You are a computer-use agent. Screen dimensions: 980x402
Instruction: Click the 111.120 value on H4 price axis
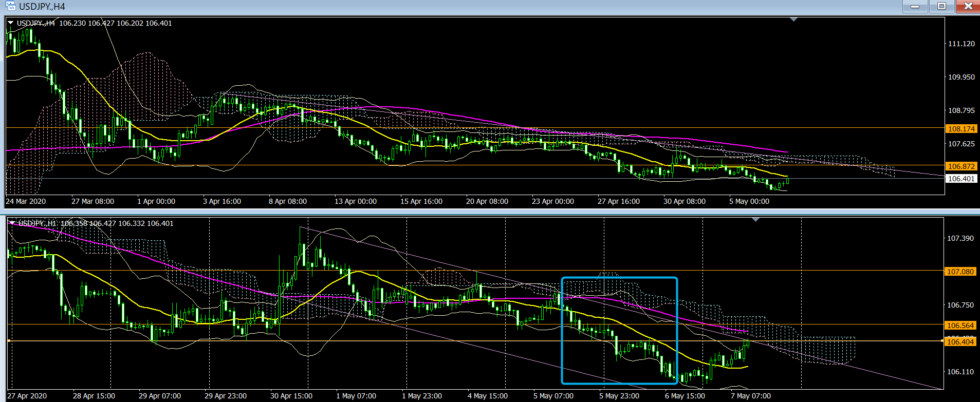[961, 44]
